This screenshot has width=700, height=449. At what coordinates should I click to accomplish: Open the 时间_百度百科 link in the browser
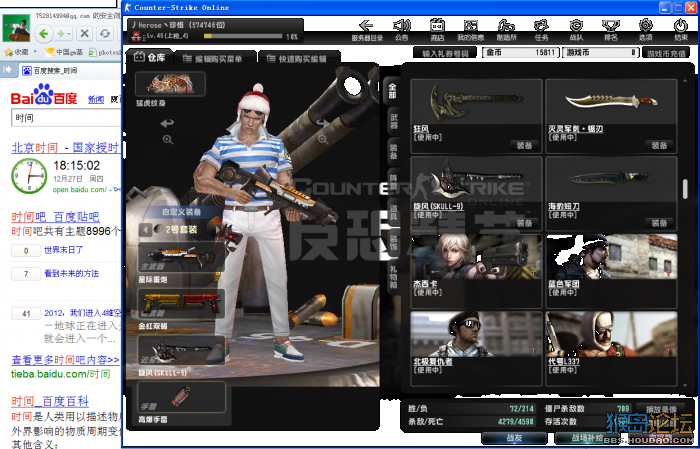[x=50, y=402]
